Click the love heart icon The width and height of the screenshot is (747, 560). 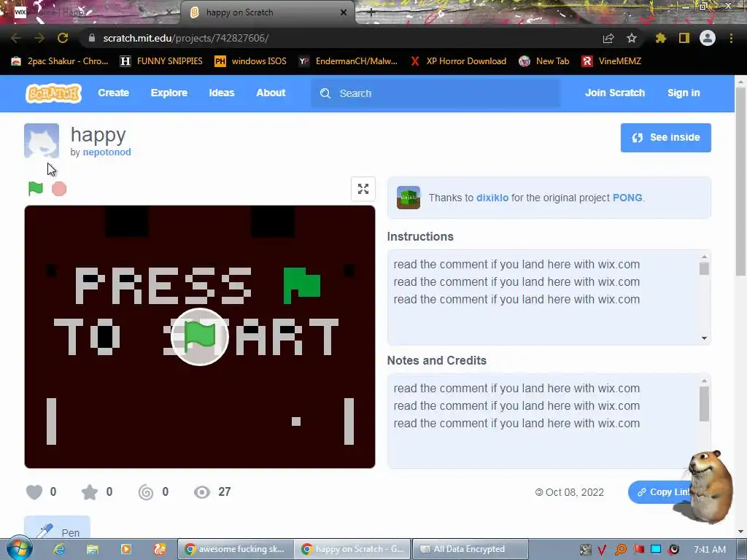pyautogui.click(x=34, y=492)
